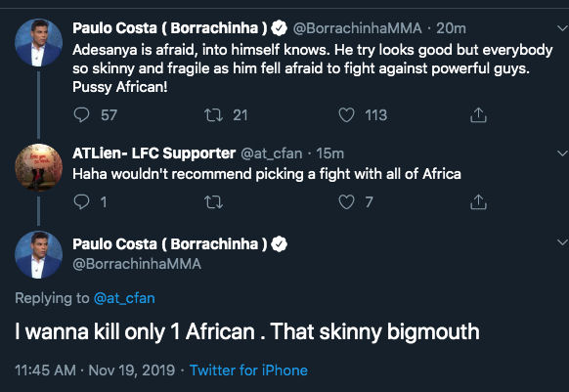This screenshot has height=392, width=569.
Task: Open Paulo Costa's avatar on top tweet
Action: pos(38,42)
